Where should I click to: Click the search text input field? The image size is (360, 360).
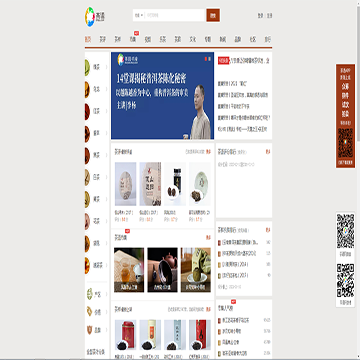(x=175, y=15)
